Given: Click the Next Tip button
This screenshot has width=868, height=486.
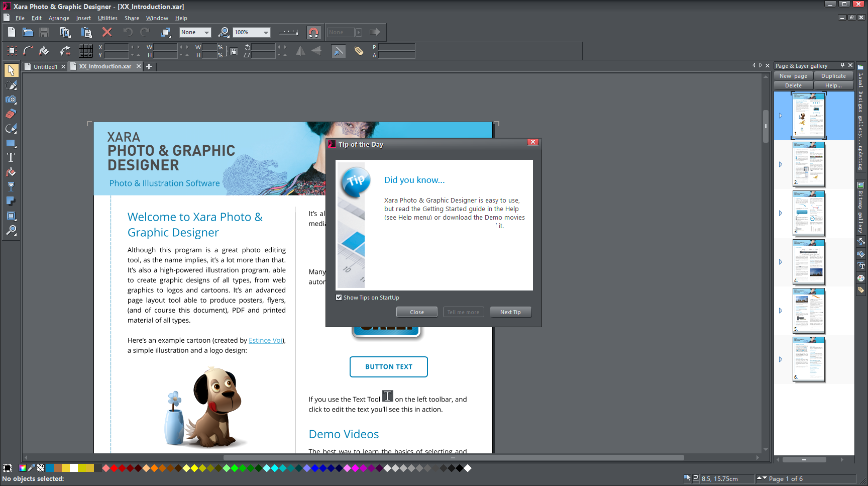Looking at the screenshot, I should click(510, 312).
